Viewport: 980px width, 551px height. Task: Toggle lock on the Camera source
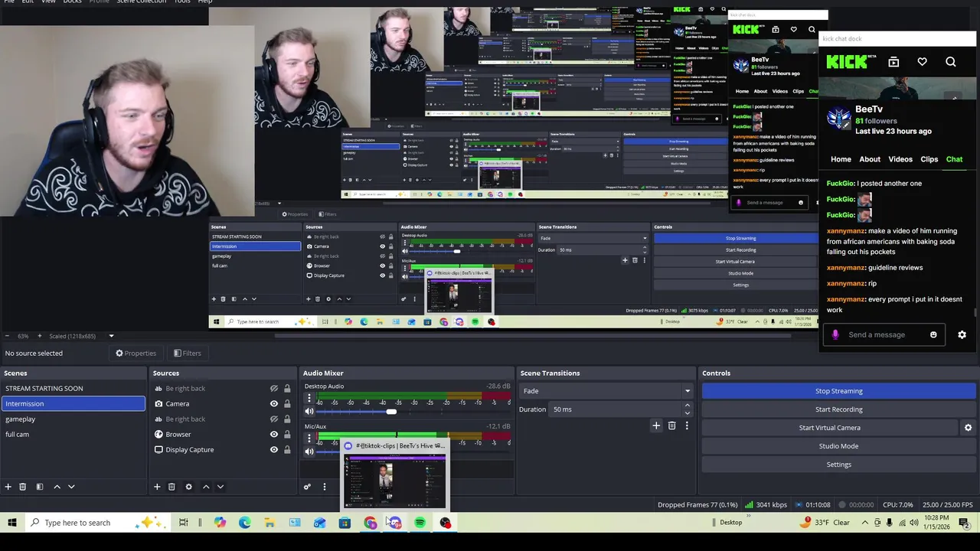pos(287,404)
